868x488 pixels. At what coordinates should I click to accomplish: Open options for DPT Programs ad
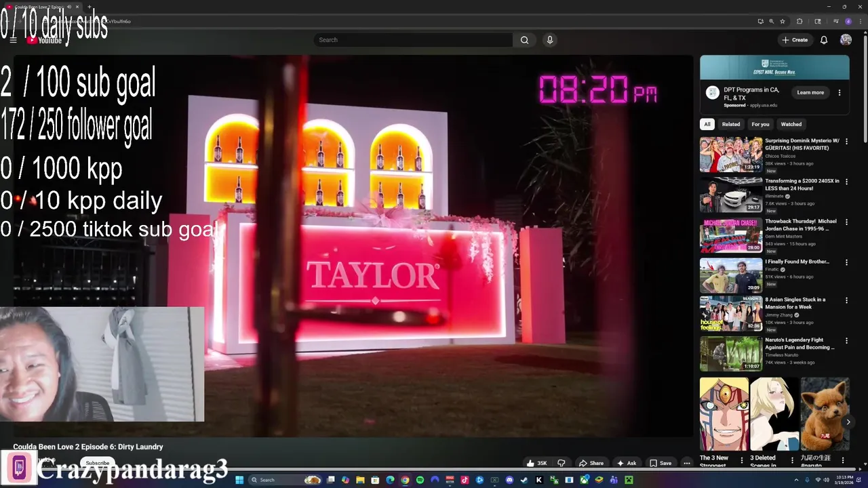840,93
